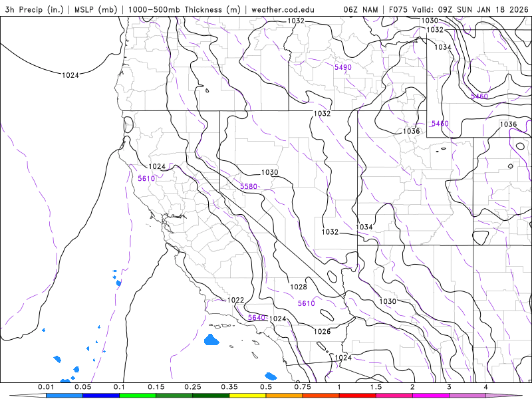Select the 'MSLP (mb)' header label
The height and width of the screenshot is (399, 532).
[95, 9]
